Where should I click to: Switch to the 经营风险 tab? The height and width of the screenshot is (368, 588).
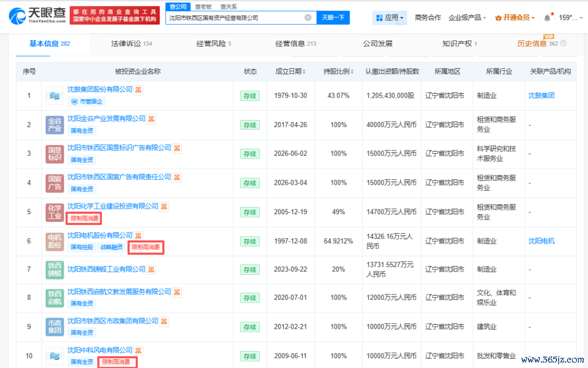pyautogui.click(x=214, y=44)
